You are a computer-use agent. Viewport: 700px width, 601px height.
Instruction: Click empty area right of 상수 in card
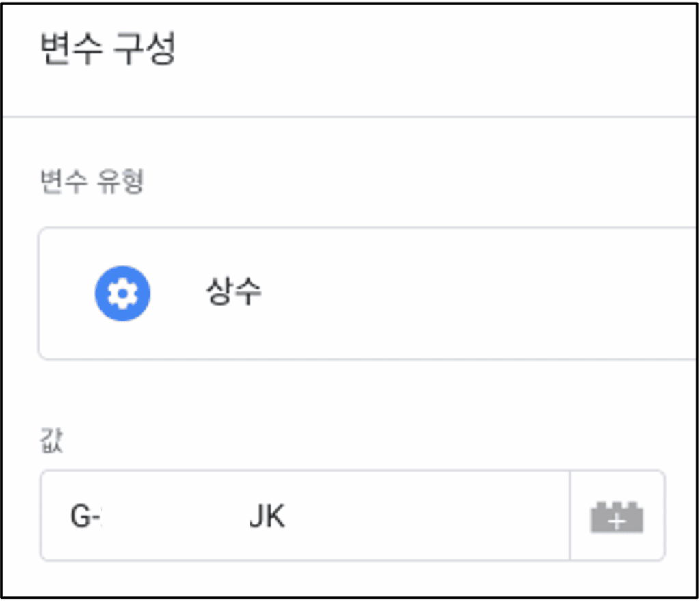pos(469,293)
